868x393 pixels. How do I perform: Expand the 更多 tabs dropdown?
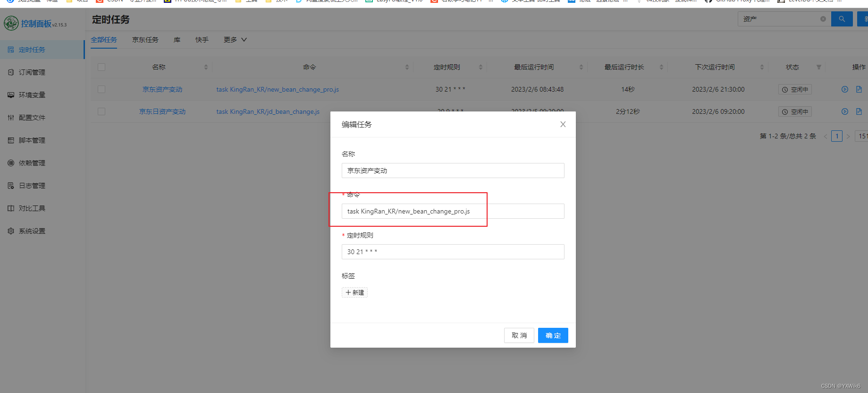(x=235, y=40)
